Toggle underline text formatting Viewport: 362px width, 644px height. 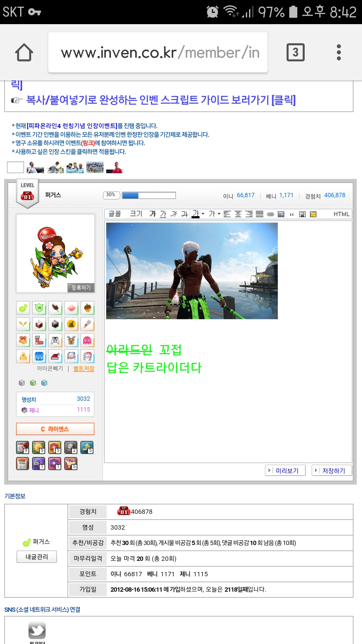tap(163, 214)
